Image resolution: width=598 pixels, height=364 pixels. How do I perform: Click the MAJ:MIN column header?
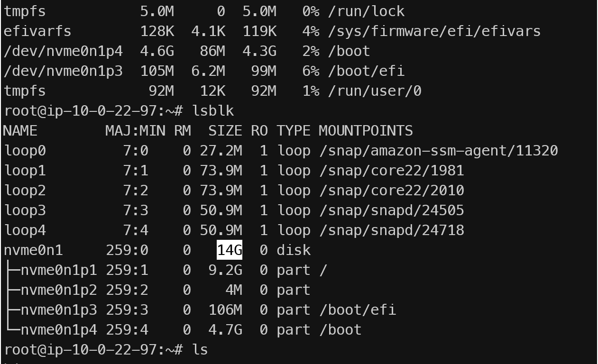coord(135,131)
